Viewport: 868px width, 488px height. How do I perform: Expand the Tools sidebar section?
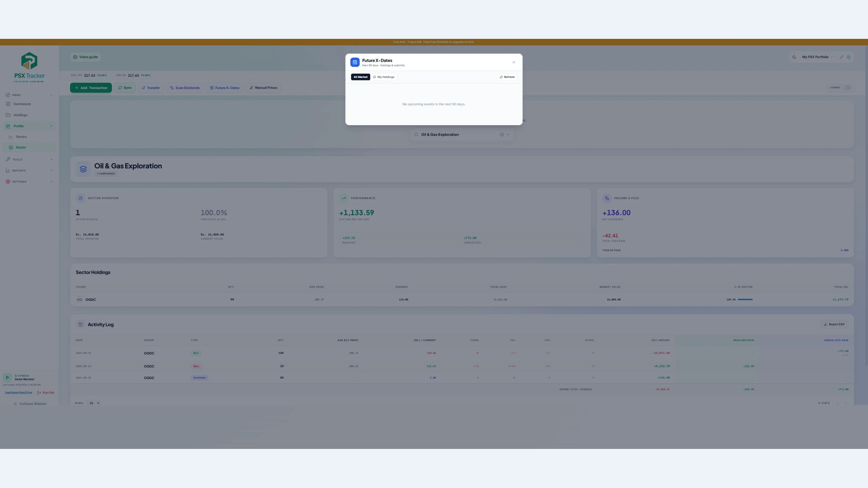pos(29,159)
